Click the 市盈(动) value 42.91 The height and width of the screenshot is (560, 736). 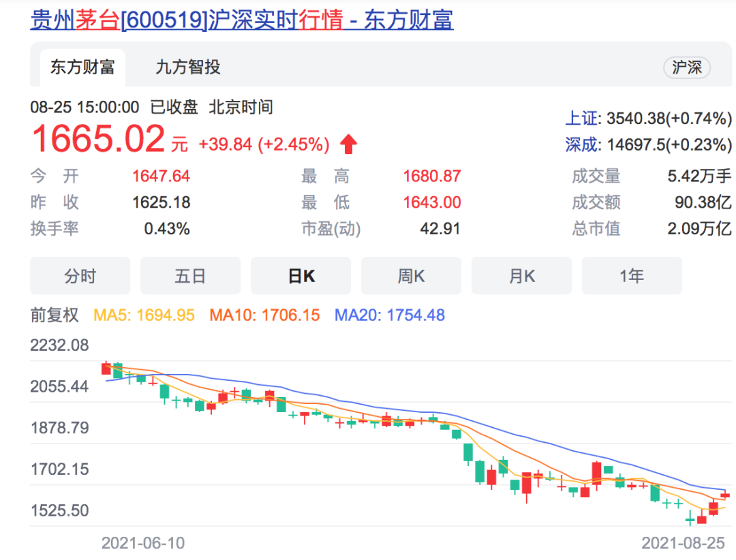[440, 229]
